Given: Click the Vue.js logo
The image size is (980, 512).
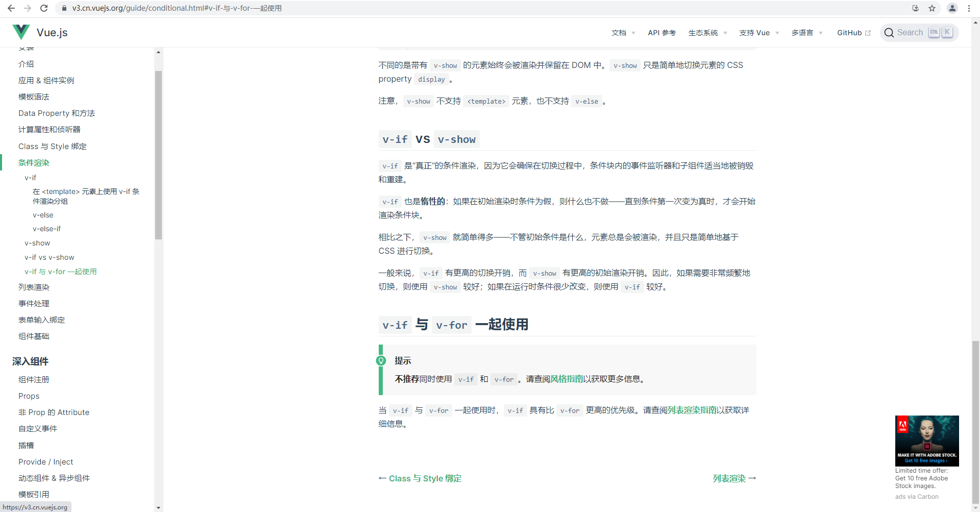Looking at the screenshot, I should [21, 32].
